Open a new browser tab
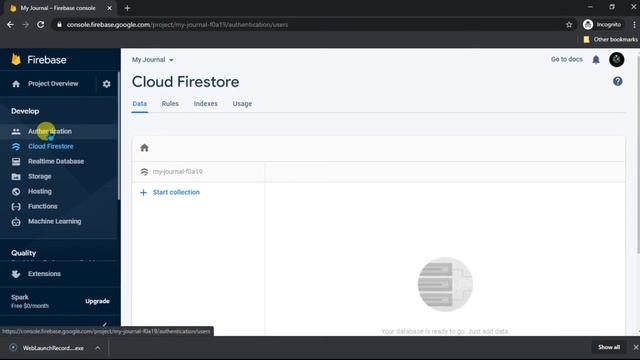Screen dimensions: 640x360 click(x=127, y=8)
